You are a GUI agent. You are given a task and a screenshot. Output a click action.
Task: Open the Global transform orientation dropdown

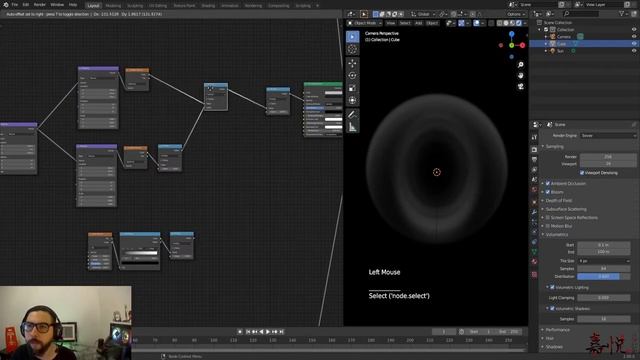(423, 14)
